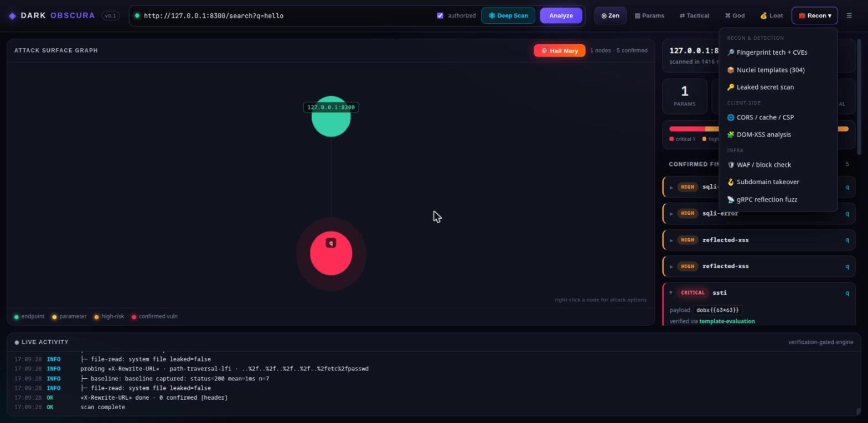The height and width of the screenshot is (423, 868).
Task: Collapse the Recon dropdown menu
Action: (x=814, y=15)
